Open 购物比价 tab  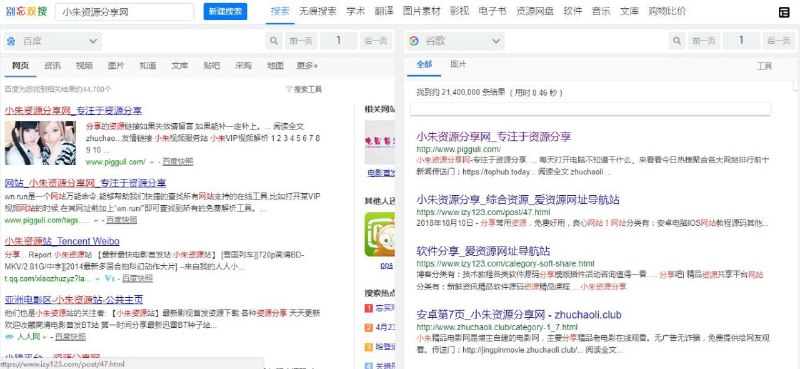tap(667, 11)
